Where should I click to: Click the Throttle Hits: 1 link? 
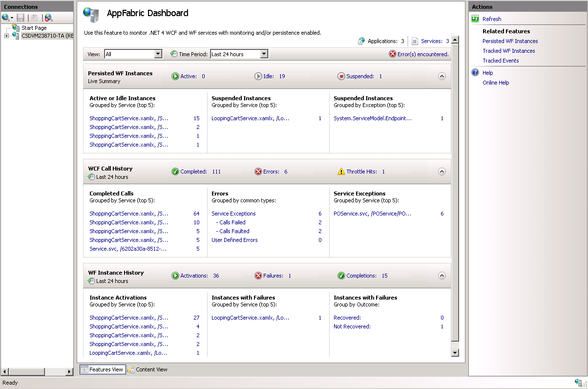pos(366,172)
